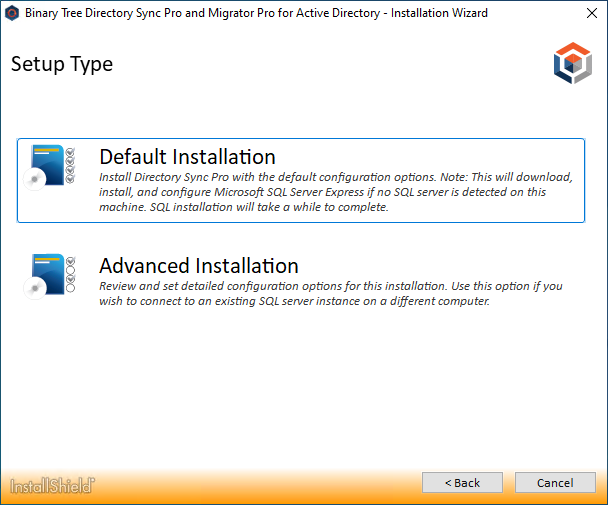
Task: Click the Advanced Installation description text
Action: 335,294
